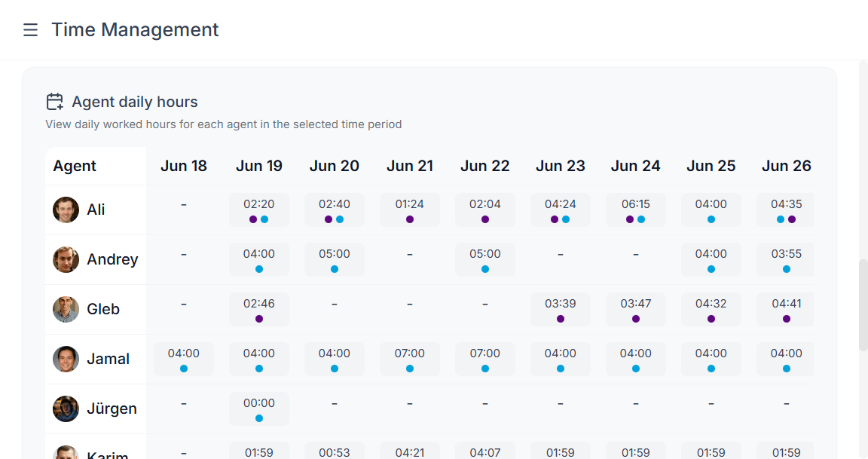Open Jürgen's Jun 19 00:00 entry
The height and width of the screenshot is (459, 868).
point(259,409)
